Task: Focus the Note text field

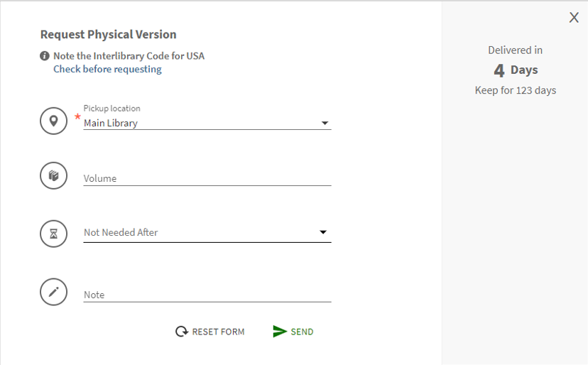Action: pos(207,295)
